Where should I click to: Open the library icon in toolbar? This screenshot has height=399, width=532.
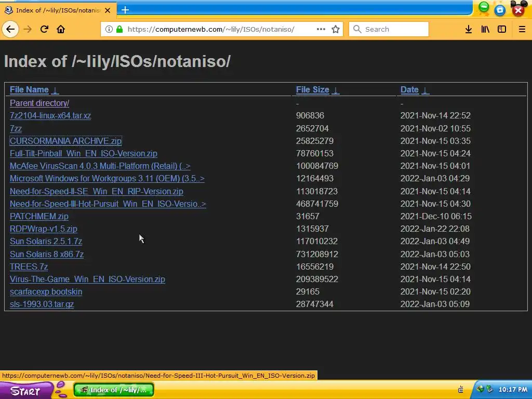click(485, 29)
